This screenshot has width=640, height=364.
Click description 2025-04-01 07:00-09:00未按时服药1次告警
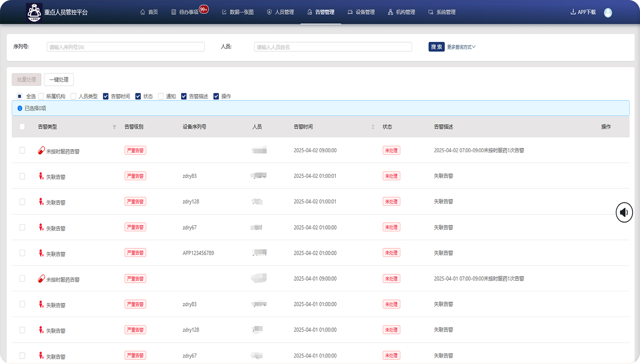[479, 278]
